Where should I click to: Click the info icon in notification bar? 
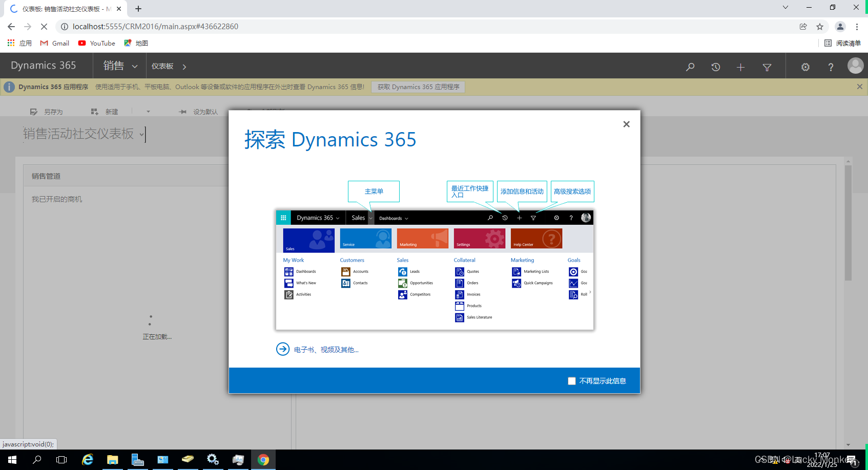(9, 87)
